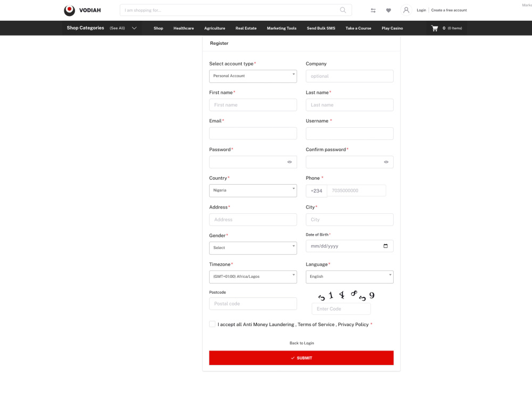Focus the Username input field
532x399 pixels.
point(350,134)
